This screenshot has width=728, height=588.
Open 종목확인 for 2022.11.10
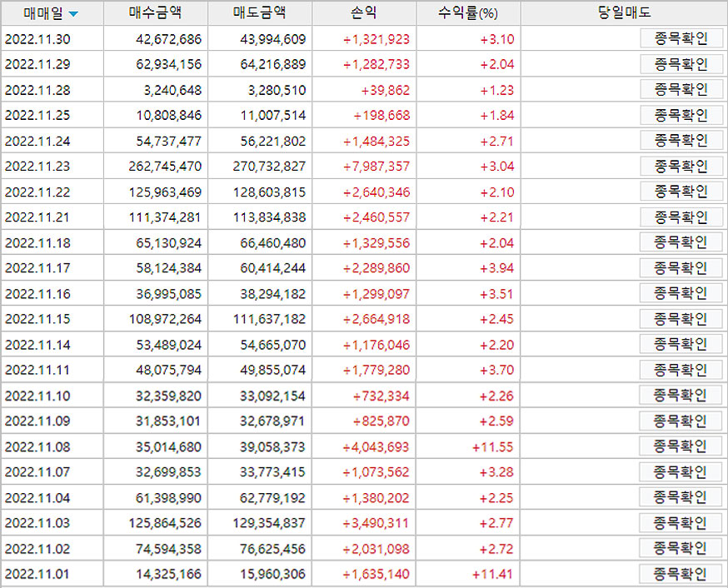pos(681,396)
